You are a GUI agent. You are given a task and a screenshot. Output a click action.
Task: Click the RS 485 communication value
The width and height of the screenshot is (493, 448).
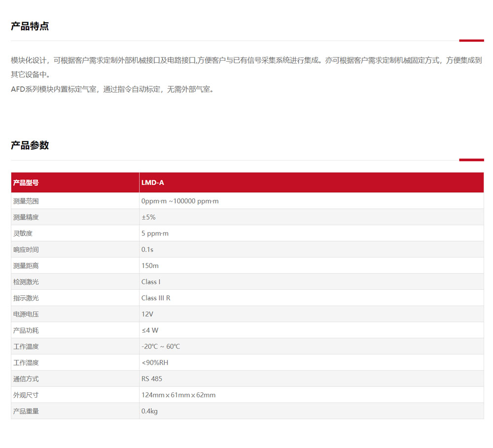pos(152,379)
